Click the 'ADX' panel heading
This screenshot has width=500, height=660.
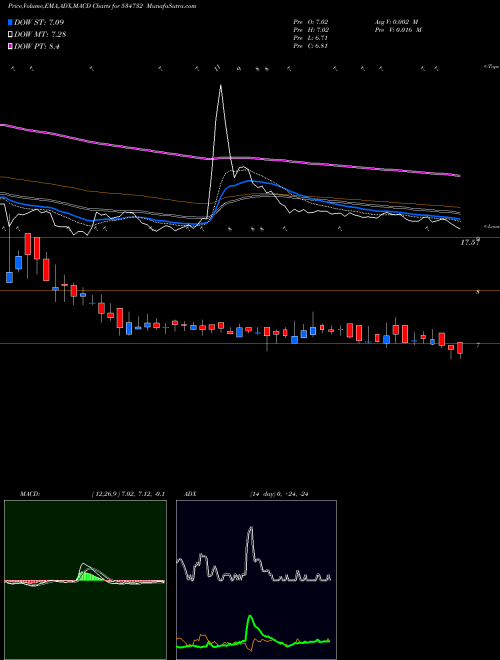pyautogui.click(x=189, y=494)
